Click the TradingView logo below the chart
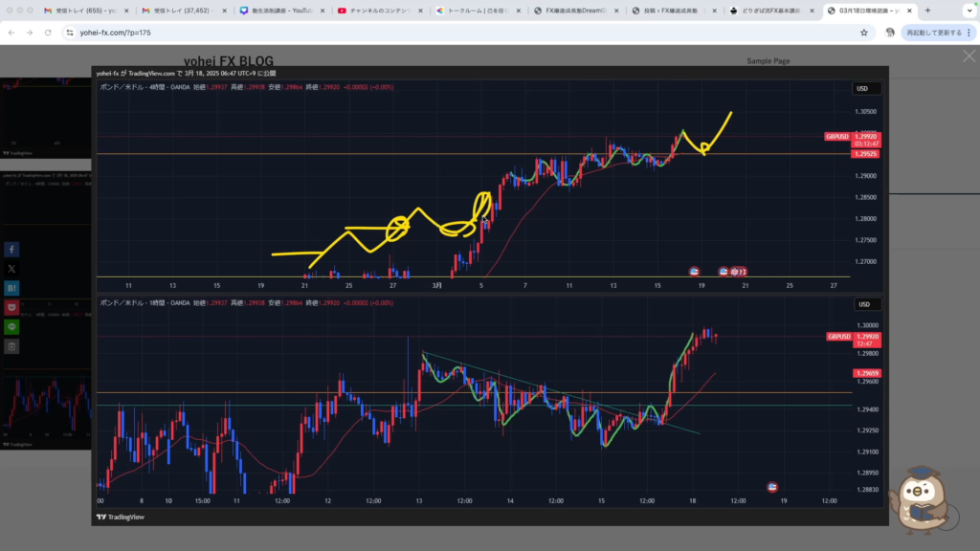The height and width of the screenshot is (551, 980). [117, 517]
